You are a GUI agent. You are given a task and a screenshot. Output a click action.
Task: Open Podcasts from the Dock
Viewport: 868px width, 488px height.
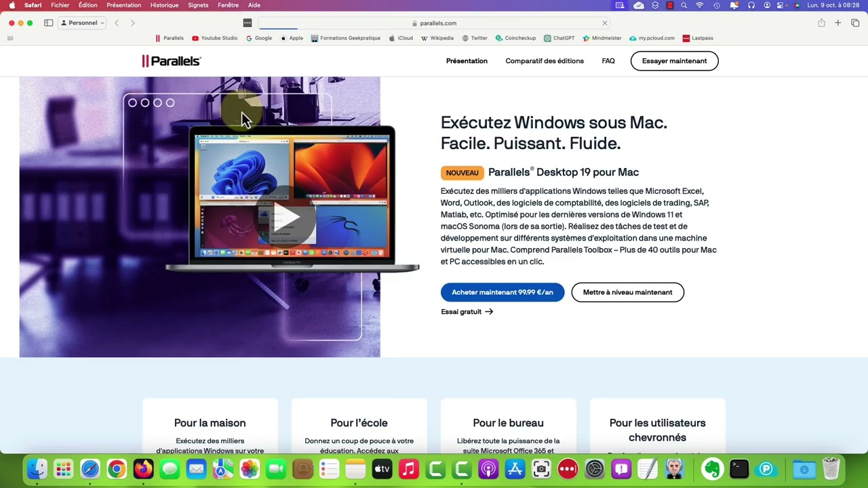click(x=488, y=469)
